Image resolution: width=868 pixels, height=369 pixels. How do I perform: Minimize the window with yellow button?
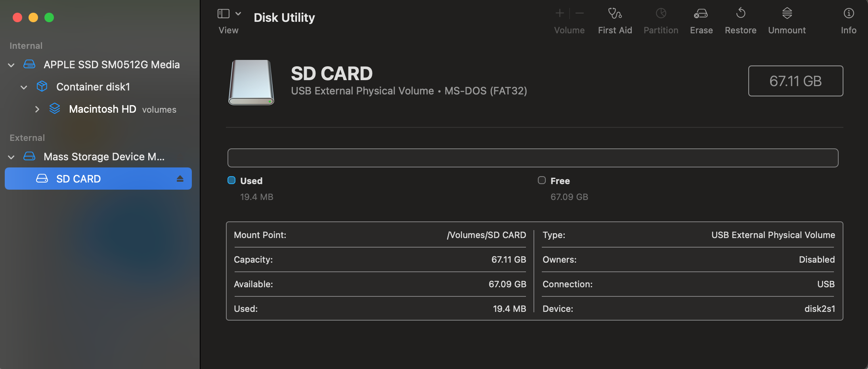coord(33,17)
